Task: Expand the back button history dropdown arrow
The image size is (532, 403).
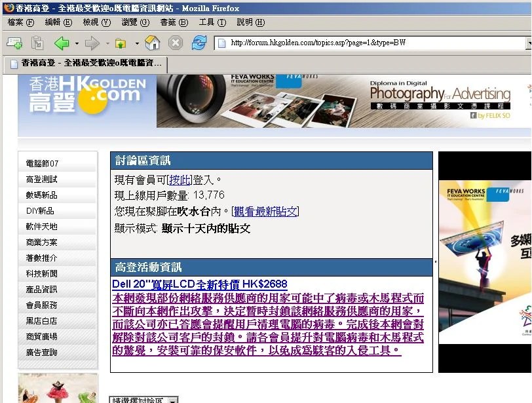Action: [77, 43]
